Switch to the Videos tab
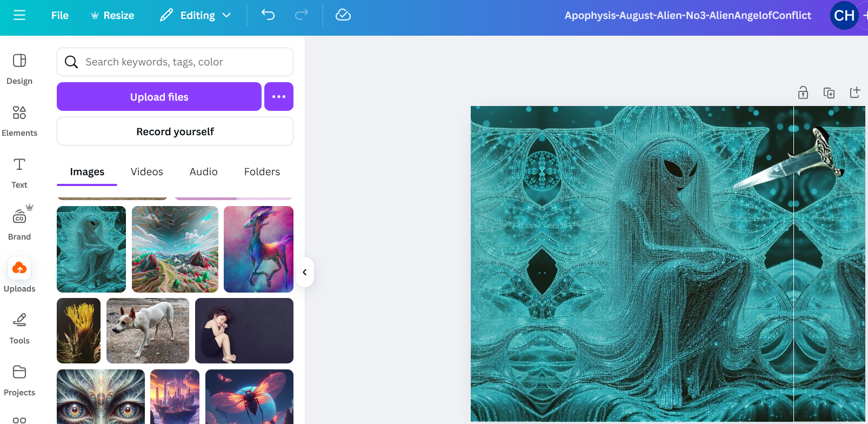Screen dimensions: 868x424 (x=147, y=171)
